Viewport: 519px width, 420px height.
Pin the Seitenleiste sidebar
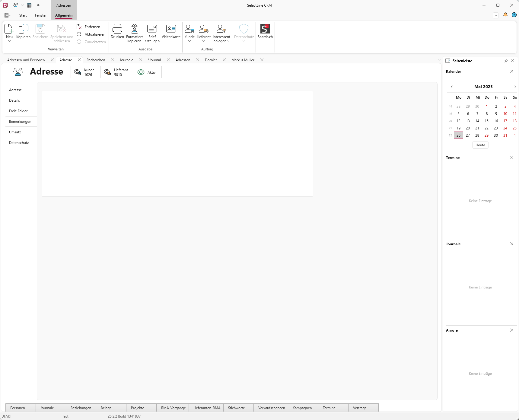click(506, 61)
